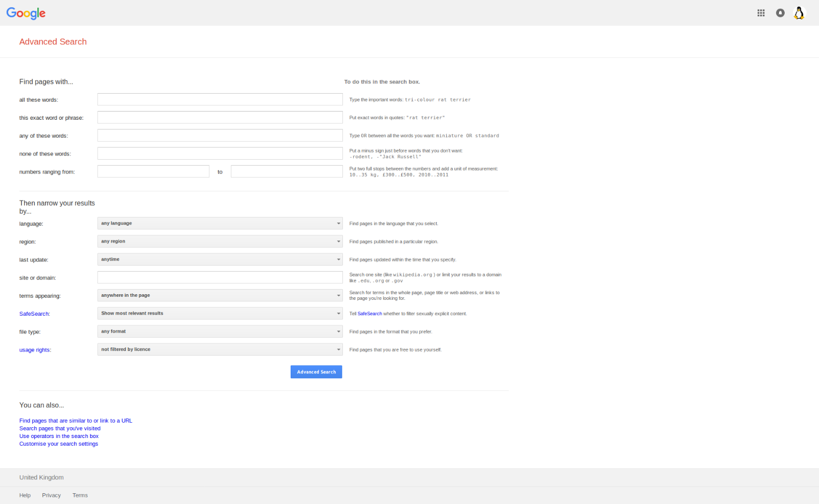Open 'Use operators in the search box' link
This screenshot has height=504, width=819.
coord(59,436)
